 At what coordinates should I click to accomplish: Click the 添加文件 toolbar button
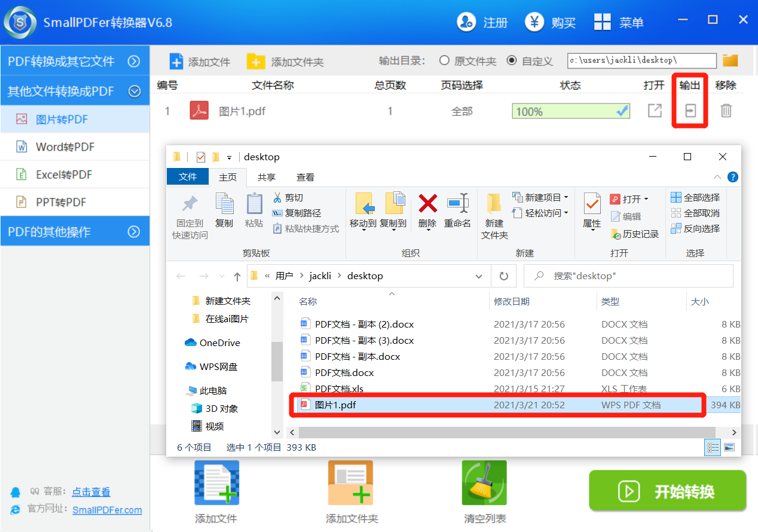pyautogui.click(x=200, y=62)
